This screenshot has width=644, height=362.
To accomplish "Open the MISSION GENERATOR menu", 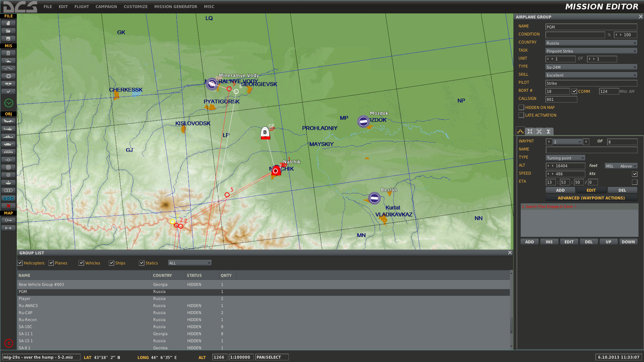I will [175, 7].
